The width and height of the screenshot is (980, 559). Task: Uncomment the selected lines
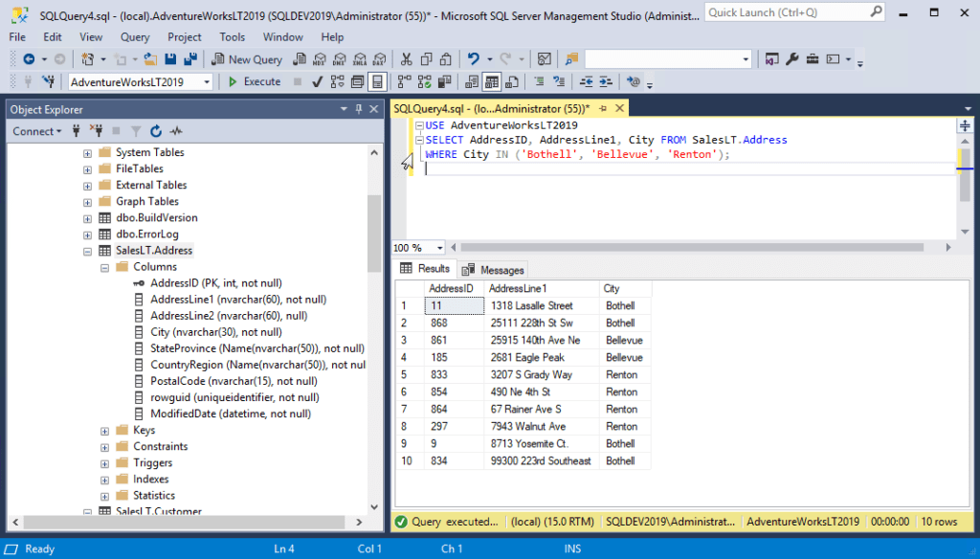click(x=559, y=82)
